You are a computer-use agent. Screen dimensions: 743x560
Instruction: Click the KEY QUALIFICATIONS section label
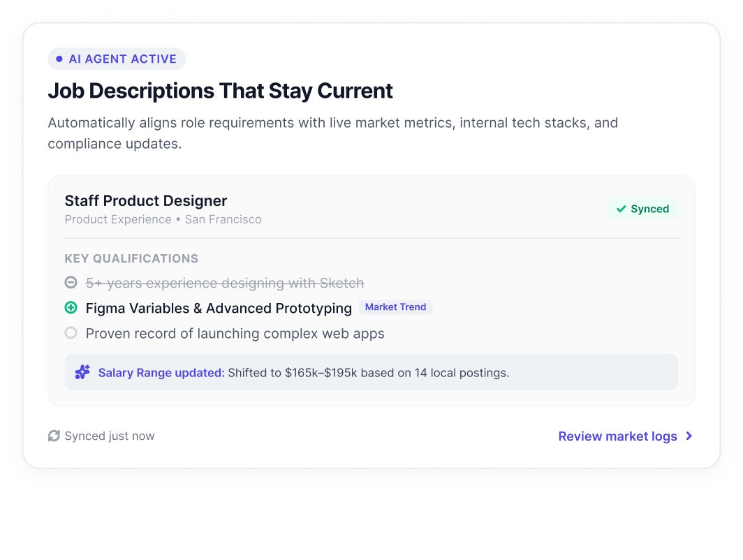point(132,258)
